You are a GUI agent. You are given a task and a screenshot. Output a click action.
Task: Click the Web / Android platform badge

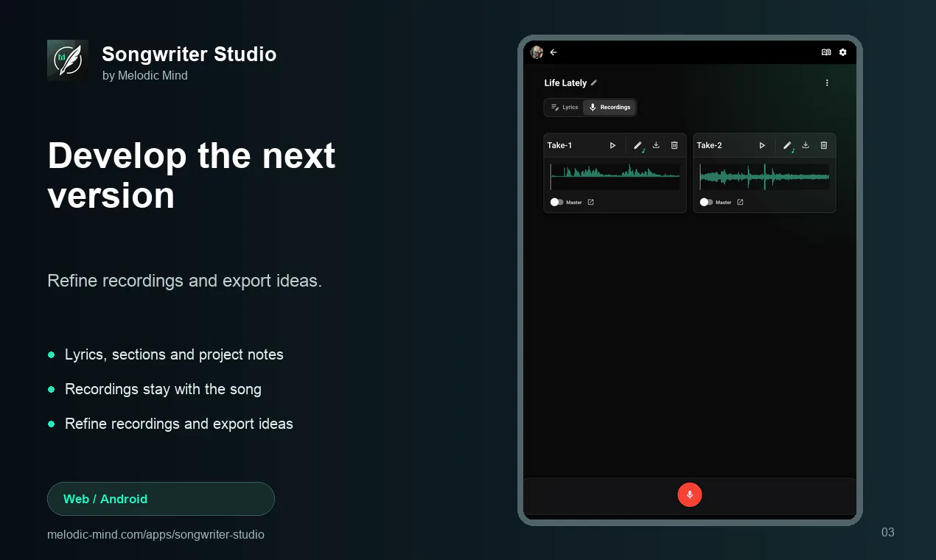point(161,499)
